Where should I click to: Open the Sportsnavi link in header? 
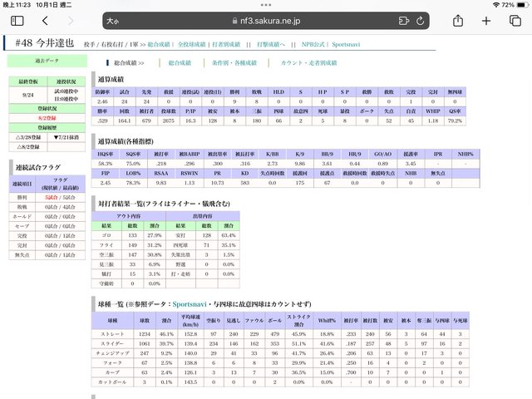(x=346, y=44)
